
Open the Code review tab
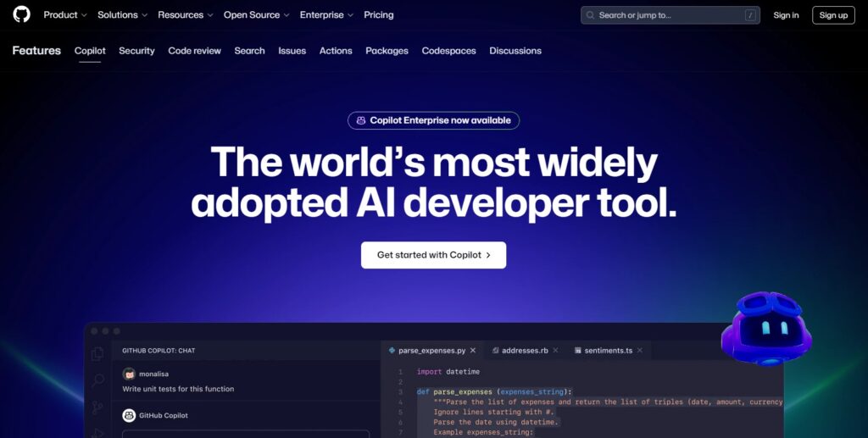pyautogui.click(x=194, y=51)
